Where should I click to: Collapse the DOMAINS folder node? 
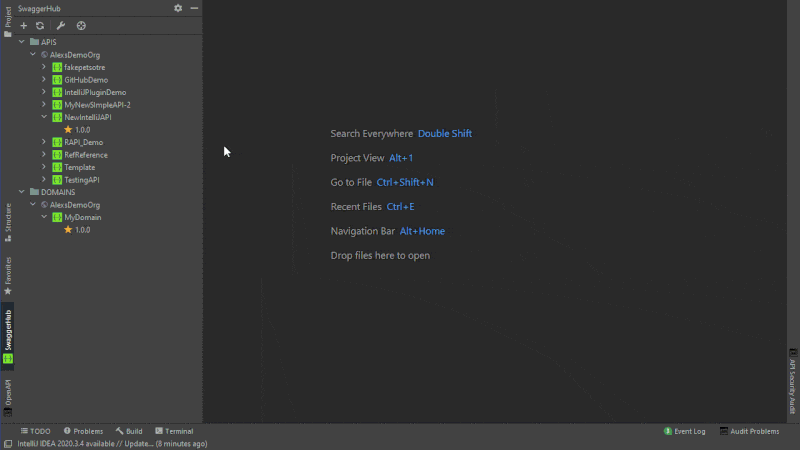coord(22,192)
